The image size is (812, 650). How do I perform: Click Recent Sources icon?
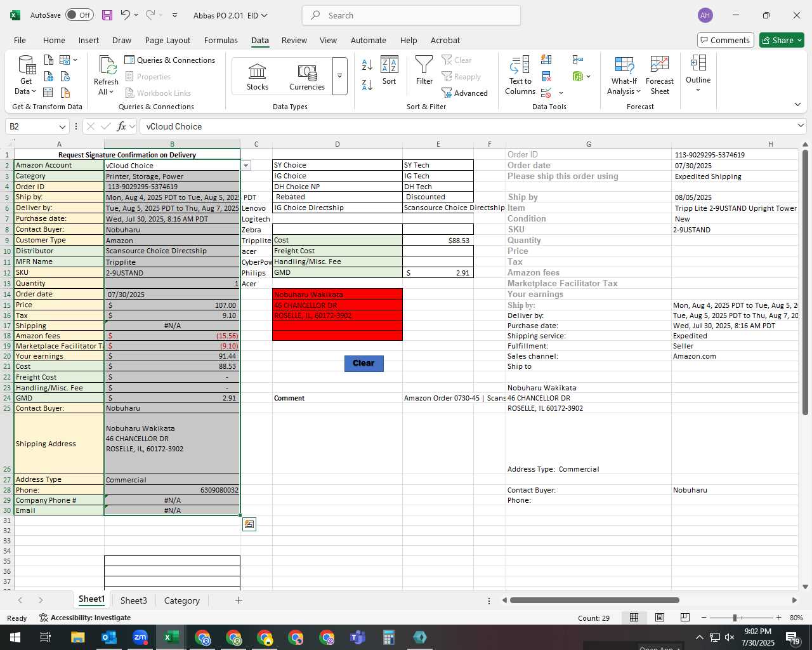(x=65, y=76)
